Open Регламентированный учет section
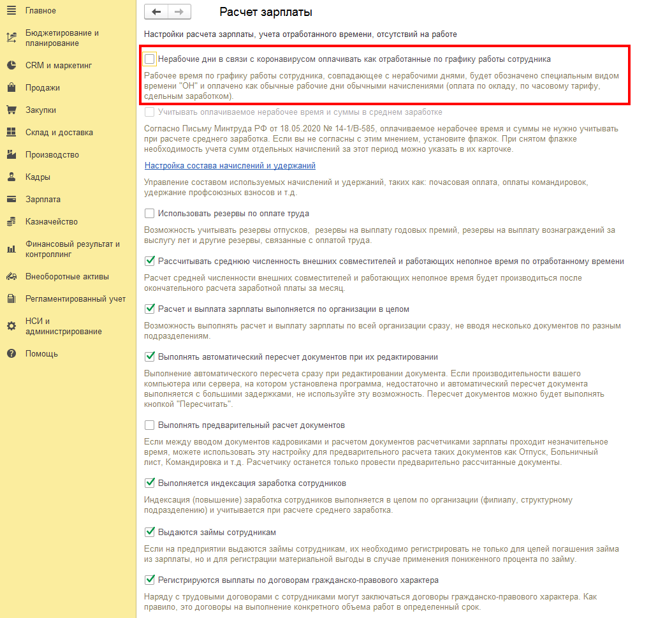 75,298
